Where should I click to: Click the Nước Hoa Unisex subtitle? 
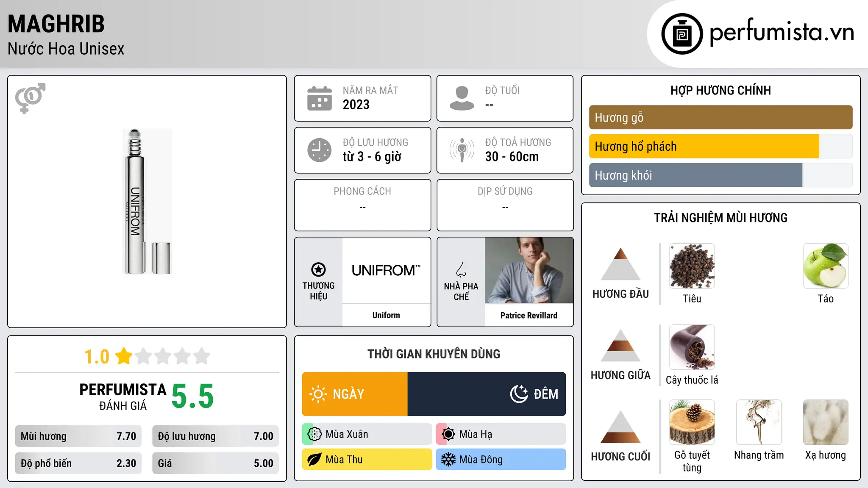click(x=66, y=49)
